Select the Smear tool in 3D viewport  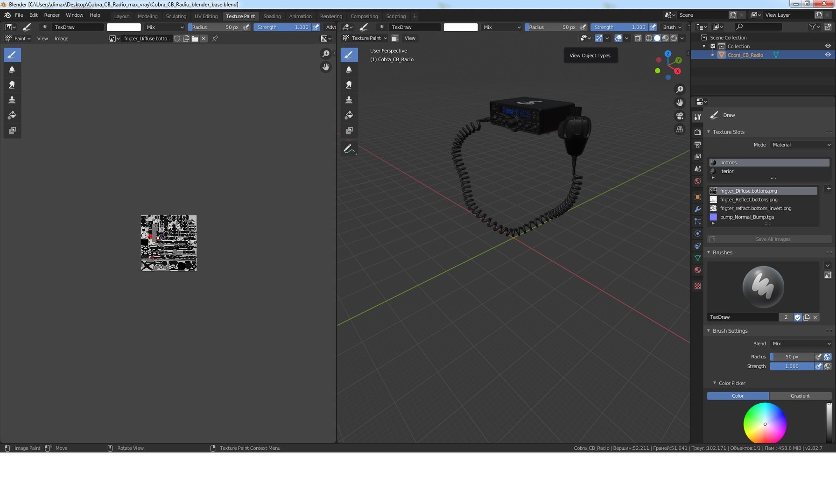pos(349,85)
